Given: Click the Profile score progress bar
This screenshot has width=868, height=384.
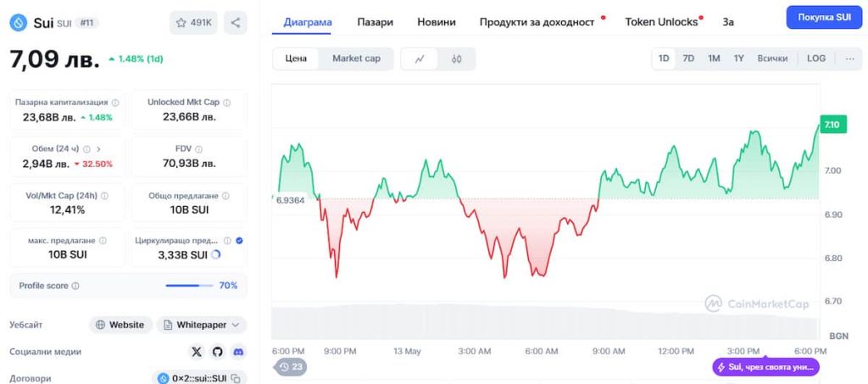Looking at the screenshot, I should 189,286.
